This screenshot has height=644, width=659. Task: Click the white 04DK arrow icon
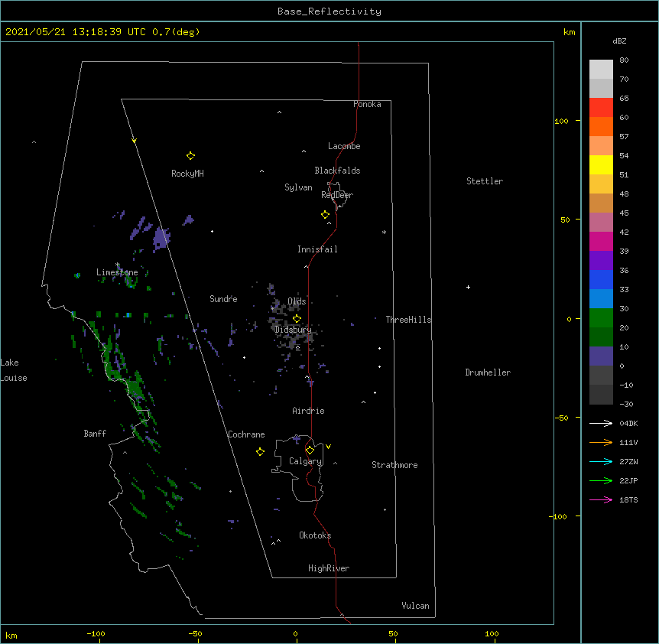pyautogui.click(x=601, y=423)
